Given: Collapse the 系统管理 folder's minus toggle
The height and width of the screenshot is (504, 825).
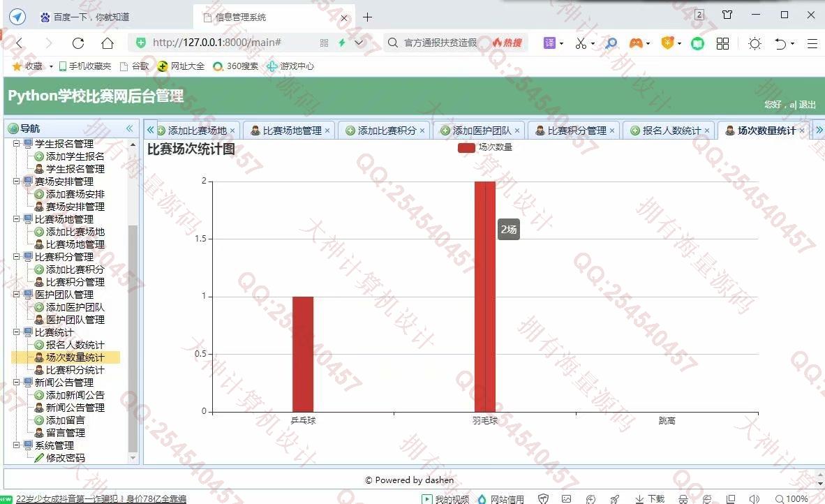Looking at the screenshot, I should (x=16, y=445).
